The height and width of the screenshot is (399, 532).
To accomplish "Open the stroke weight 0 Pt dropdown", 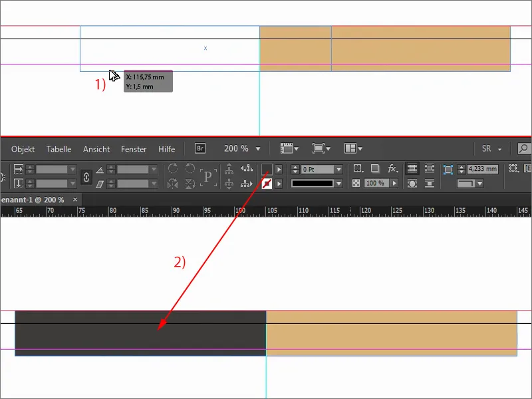I will 338,170.
